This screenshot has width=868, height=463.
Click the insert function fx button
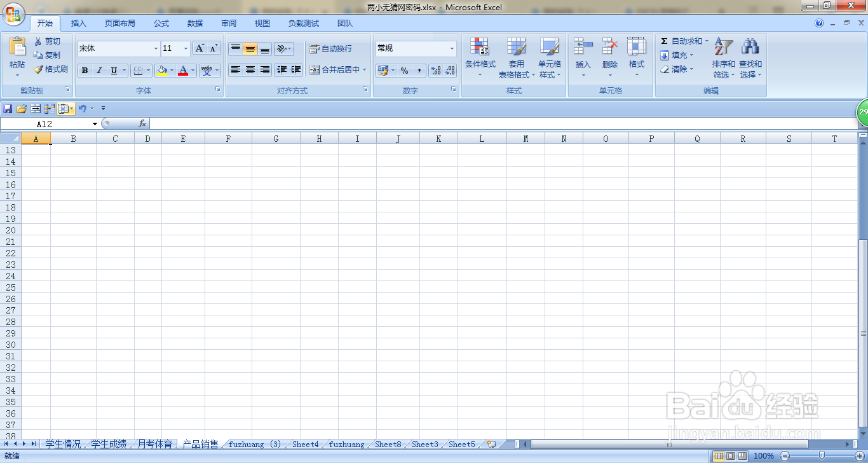[x=142, y=124]
